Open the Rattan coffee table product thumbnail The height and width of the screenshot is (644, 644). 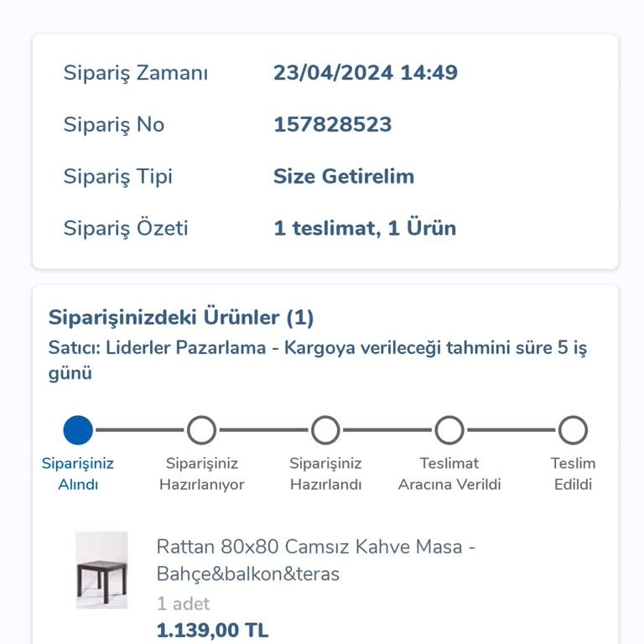101,570
